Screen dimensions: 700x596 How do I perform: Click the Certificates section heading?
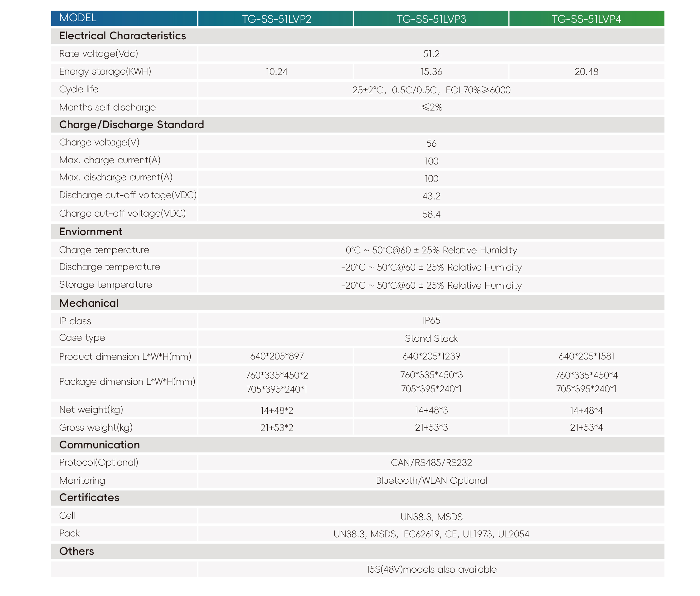click(89, 497)
